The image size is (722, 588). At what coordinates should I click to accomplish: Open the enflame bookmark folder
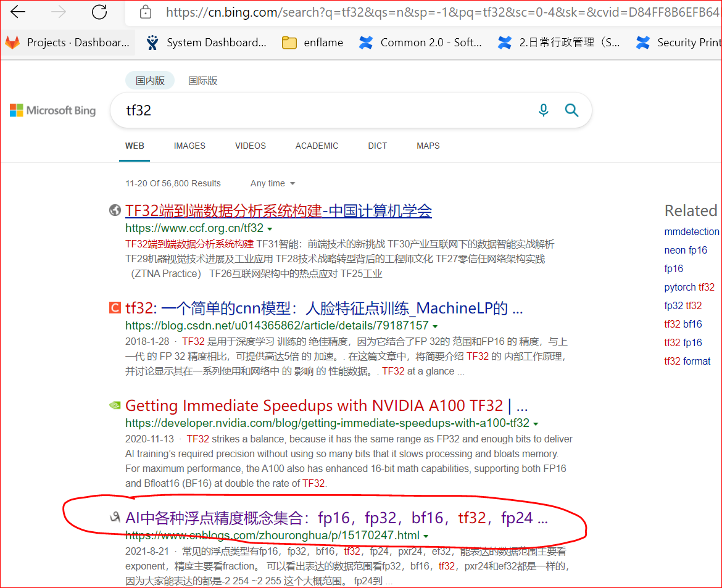[x=313, y=43]
